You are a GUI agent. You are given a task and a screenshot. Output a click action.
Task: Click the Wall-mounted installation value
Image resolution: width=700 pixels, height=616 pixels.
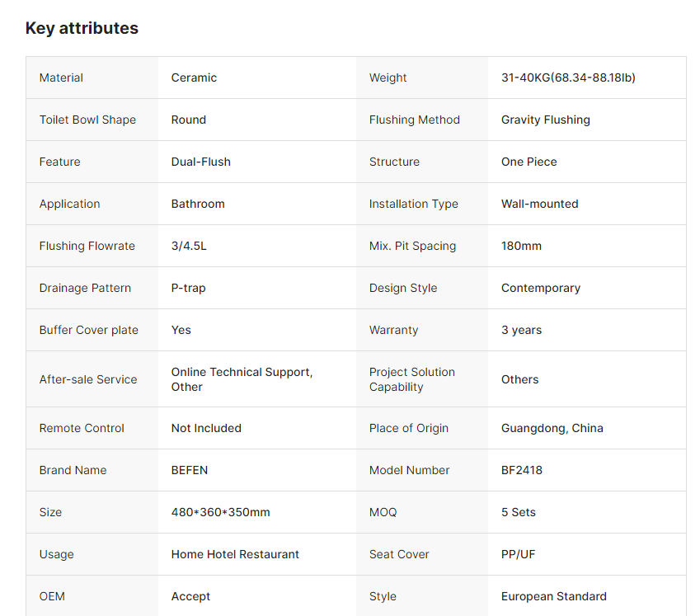(539, 204)
